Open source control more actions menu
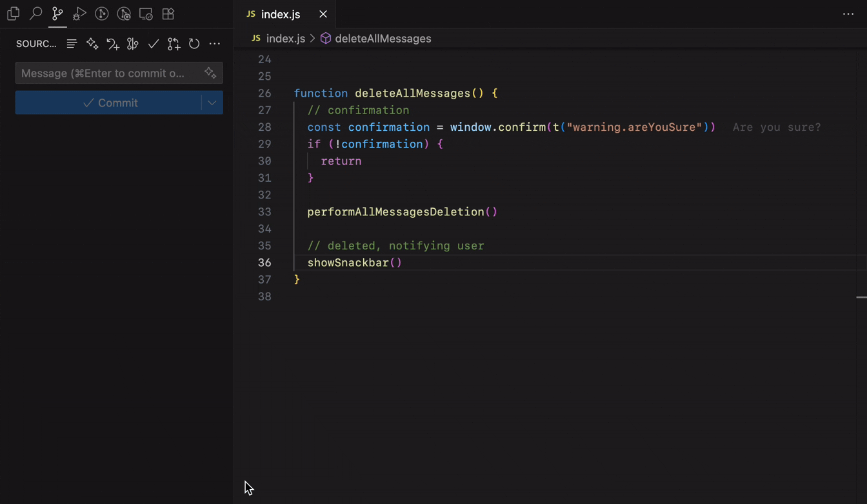This screenshot has height=504, width=867. [x=215, y=44]
